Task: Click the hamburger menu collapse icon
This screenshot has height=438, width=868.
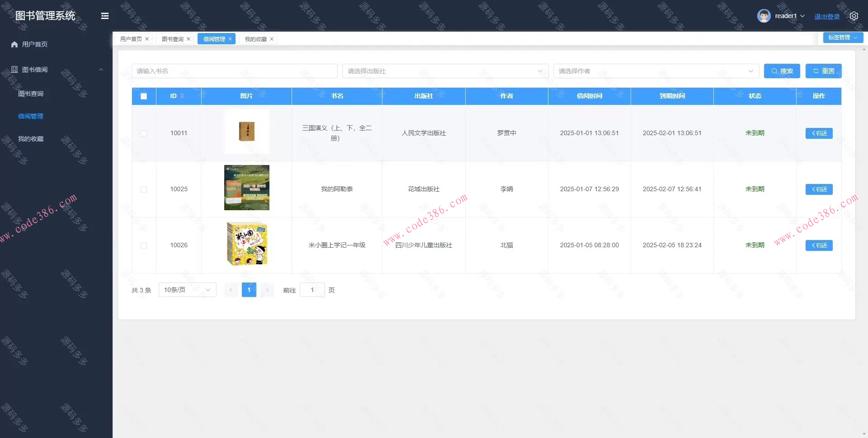Action: (x=105, y=16)
